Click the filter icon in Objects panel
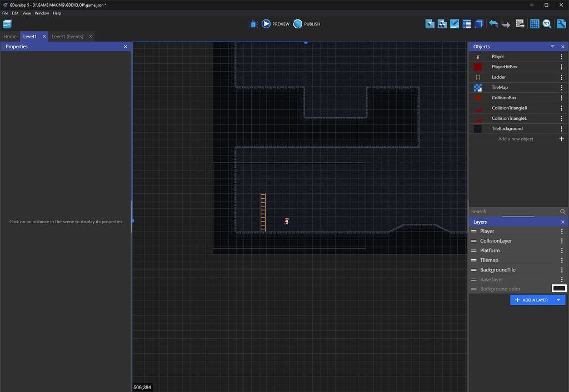This screenshot has width=569, height=392. pyautogui.click(x=552, y=47)
